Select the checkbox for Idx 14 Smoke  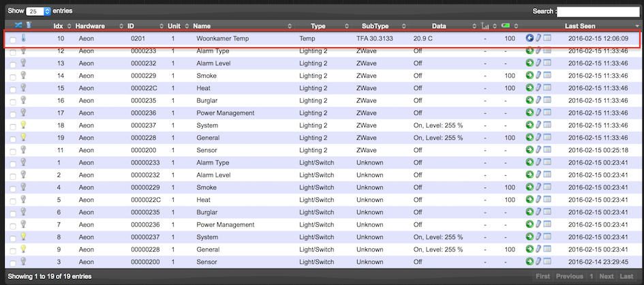[13, 77]
